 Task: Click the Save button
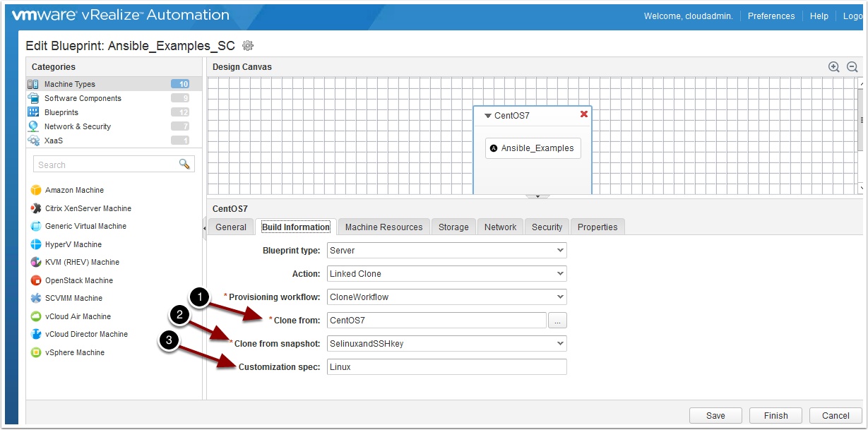(716, 415)
